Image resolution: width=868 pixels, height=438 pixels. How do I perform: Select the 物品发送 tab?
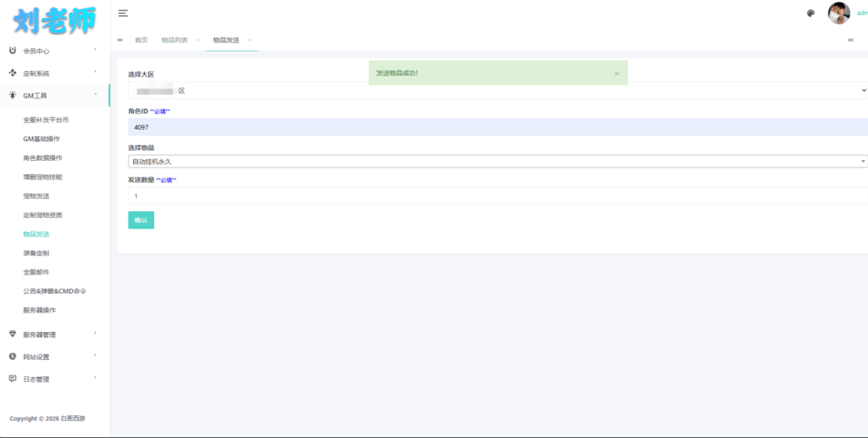225,41
